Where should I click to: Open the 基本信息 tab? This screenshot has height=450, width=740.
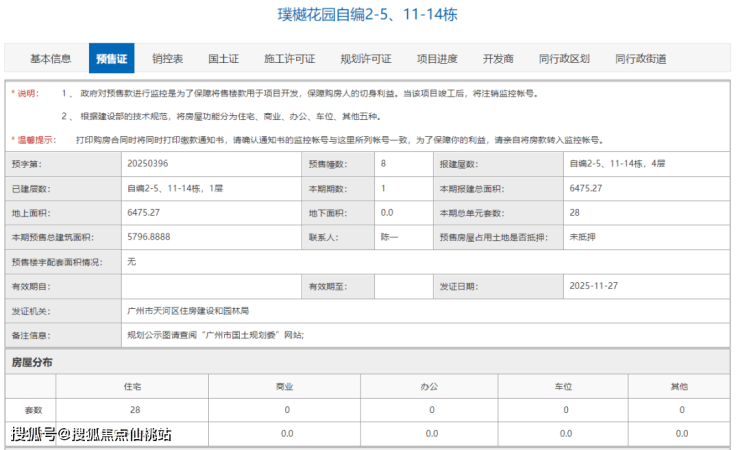[x=50, y=59]
